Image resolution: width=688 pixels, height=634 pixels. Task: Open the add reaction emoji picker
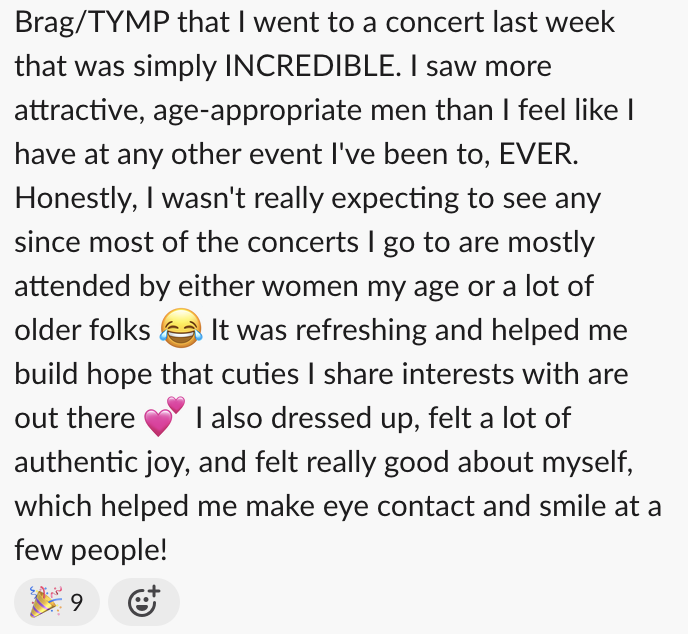tap(144, 602)
